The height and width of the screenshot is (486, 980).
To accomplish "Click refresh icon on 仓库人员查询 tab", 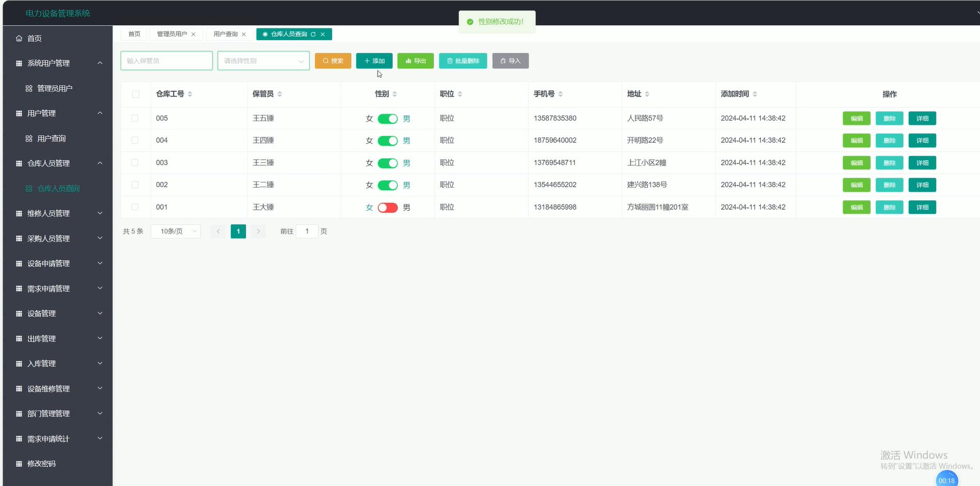I will pyautogui.click(x=313, y=34).
